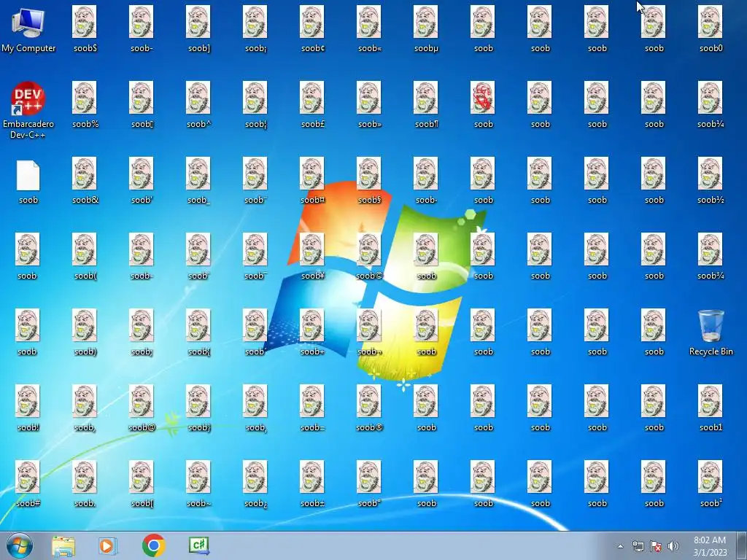Select the red-scribbled soob file icon
Viewport: 747px width, 560px height.
point(483,98)
